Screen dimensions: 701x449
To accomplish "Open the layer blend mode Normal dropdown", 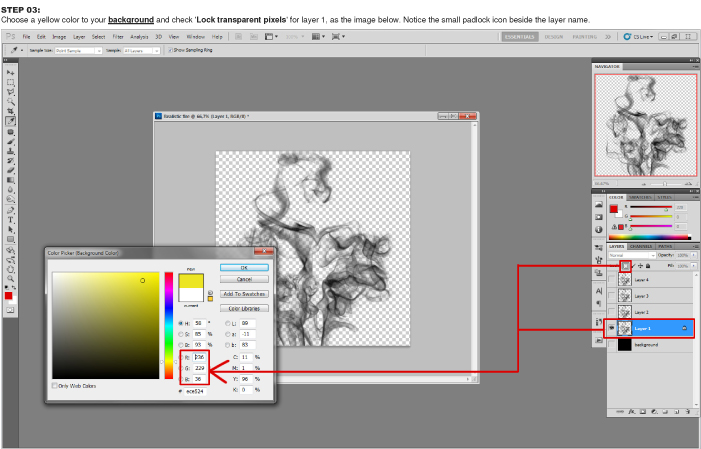I will pos(632,255).
